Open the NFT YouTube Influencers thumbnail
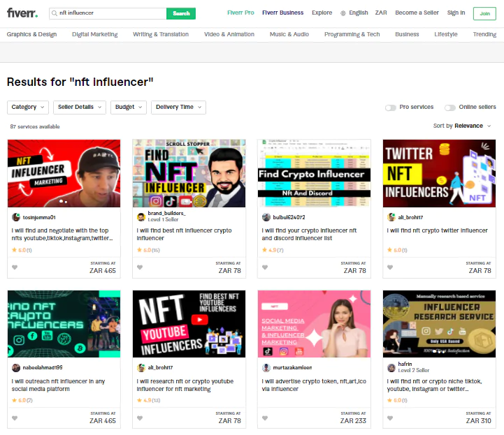 (189, 324)
